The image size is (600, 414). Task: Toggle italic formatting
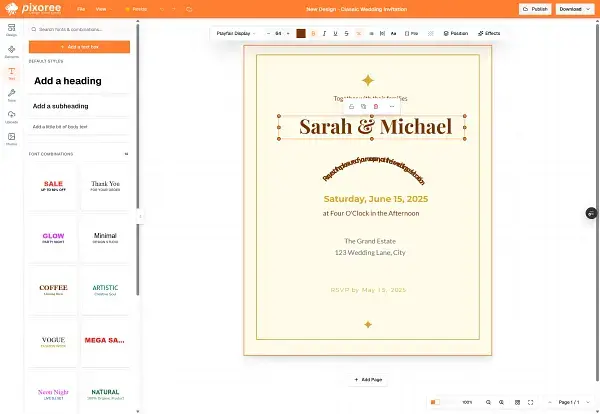325,33
